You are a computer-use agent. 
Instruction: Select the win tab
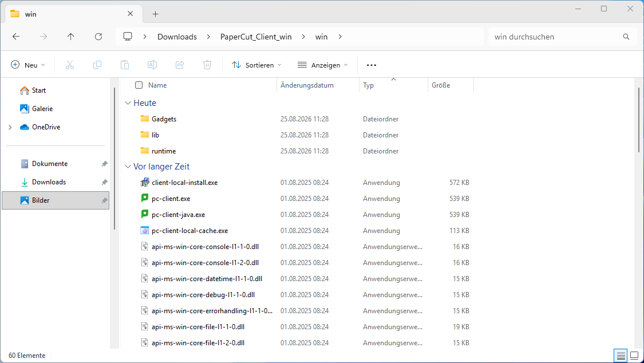[x=73, y=14]
